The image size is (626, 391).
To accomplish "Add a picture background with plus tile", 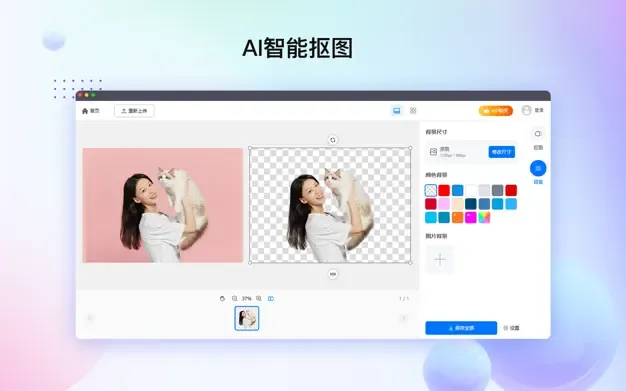I will pyautogui.click(x=440, y=260).
